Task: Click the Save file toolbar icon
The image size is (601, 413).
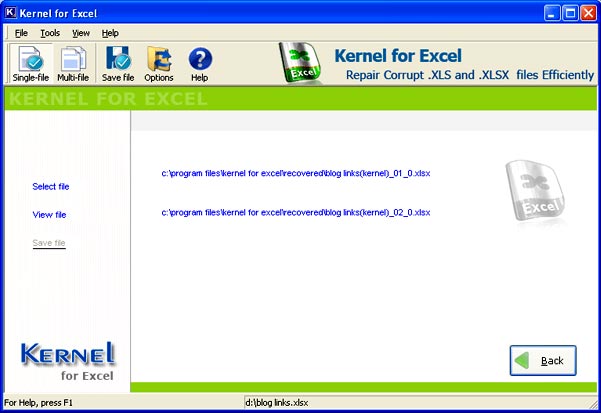Action: (x=118, y=64)
